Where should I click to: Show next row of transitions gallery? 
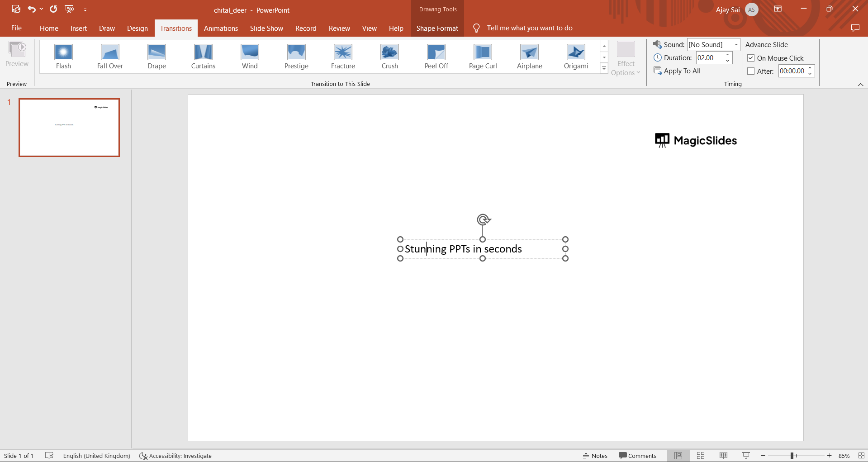click(x=604, y=57)
